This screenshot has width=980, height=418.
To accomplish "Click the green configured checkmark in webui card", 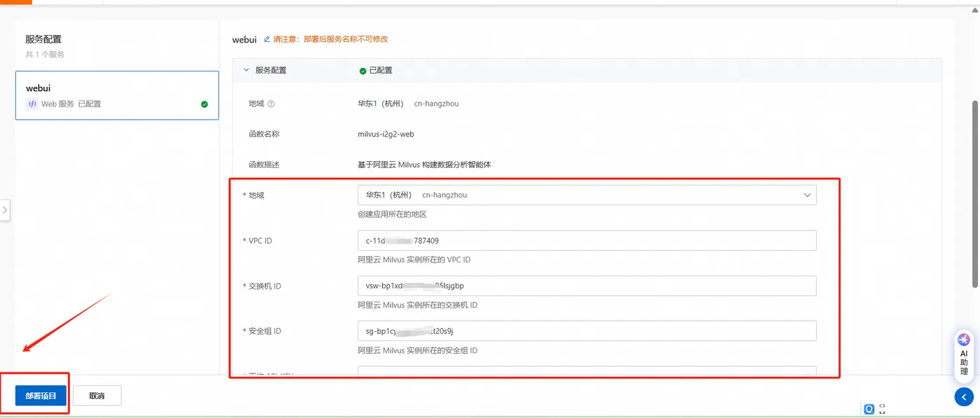I will (204, 104).
